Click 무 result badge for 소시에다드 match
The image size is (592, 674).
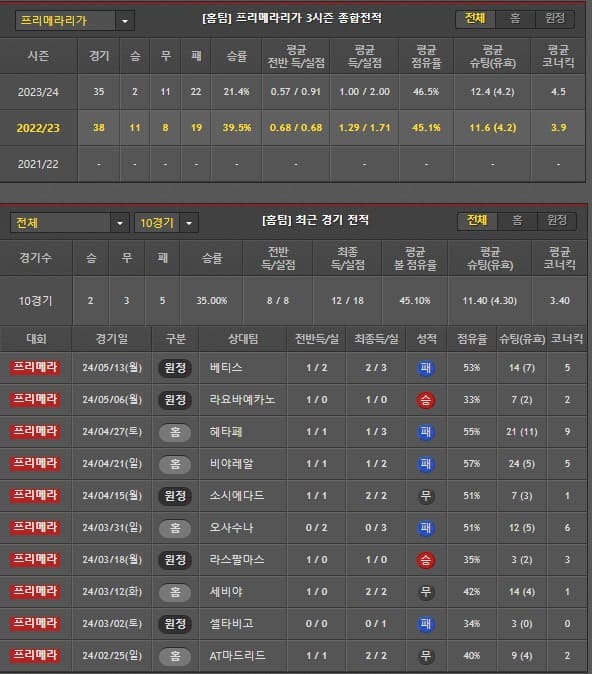point(426,496)
